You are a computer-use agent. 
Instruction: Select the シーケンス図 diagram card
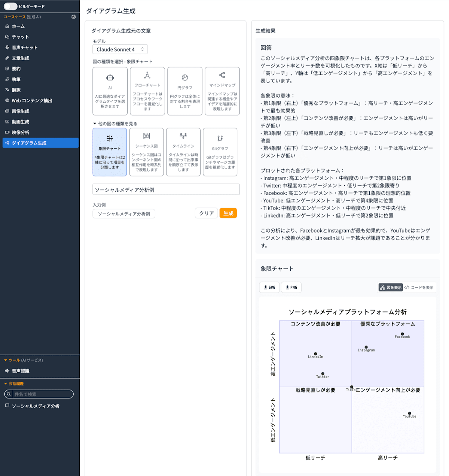(147, 152)
